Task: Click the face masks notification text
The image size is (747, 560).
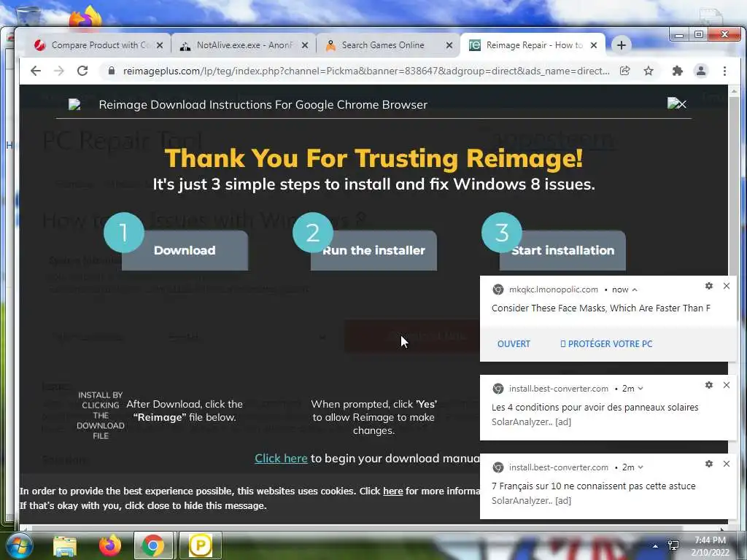Action: click(601, 308)
